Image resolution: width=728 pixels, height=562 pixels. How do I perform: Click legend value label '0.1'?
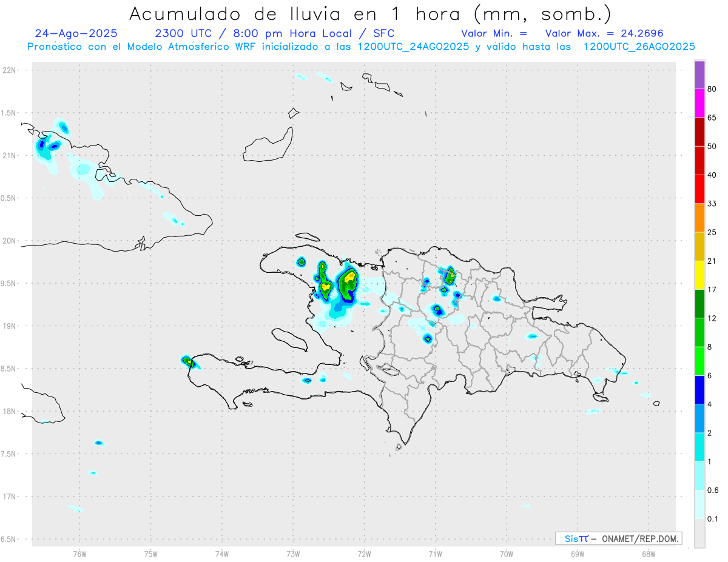tap(713, 519)
